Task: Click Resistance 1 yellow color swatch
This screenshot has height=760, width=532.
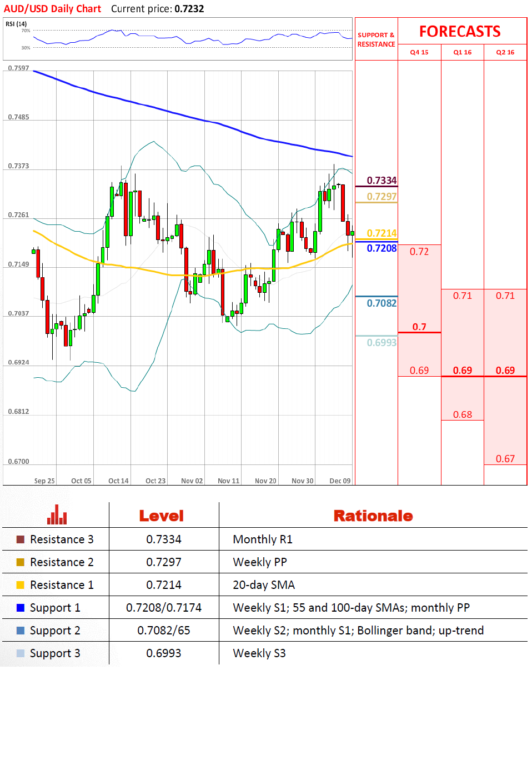Action: [21, 585]
